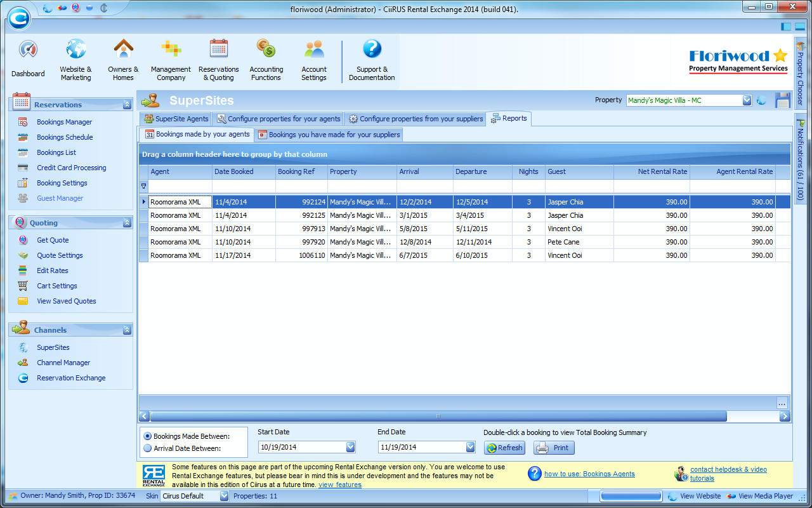812x508 pixels.
Task: Select Bookings Made Between radio option
Action: (148, 436)
